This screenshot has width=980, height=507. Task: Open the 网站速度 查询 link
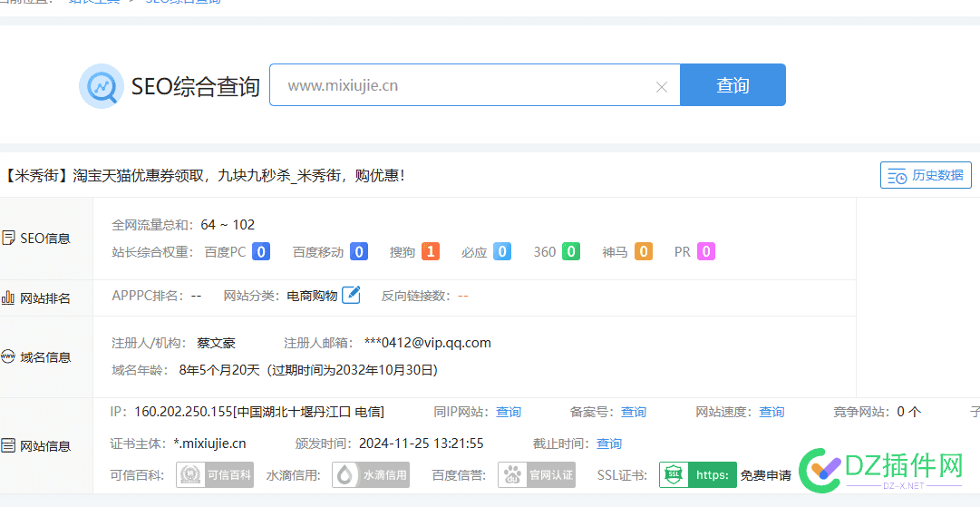pos(771,412)
